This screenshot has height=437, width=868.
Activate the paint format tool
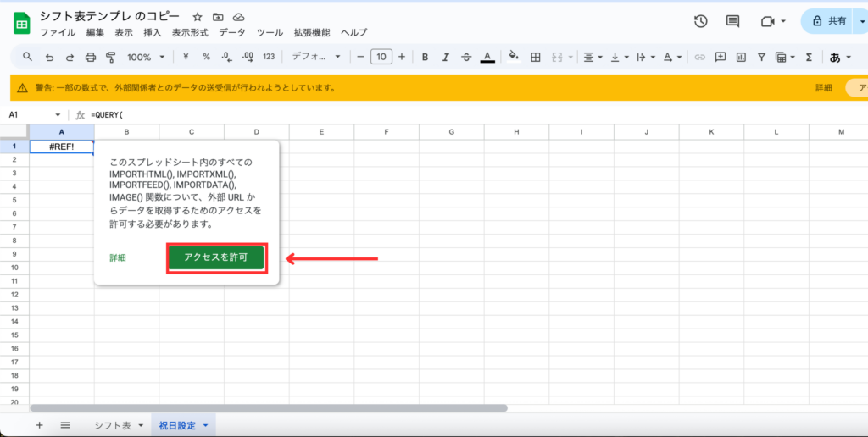point(111,57)
